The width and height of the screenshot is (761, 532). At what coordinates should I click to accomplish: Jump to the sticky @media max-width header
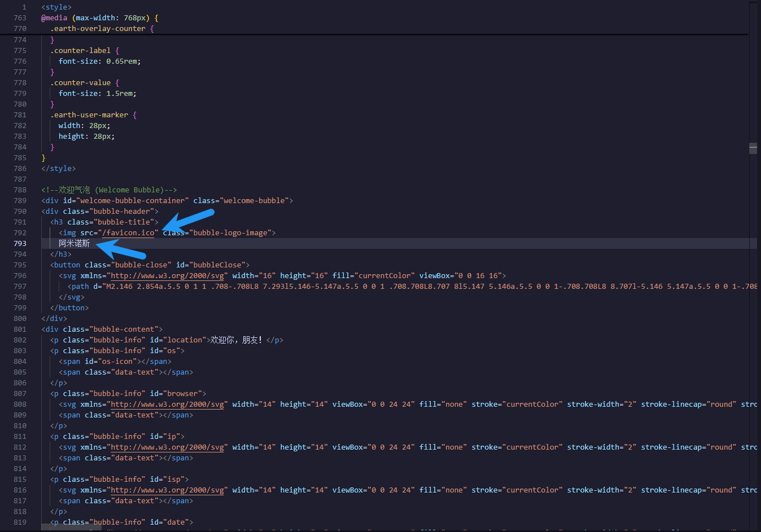click(99, 18)
